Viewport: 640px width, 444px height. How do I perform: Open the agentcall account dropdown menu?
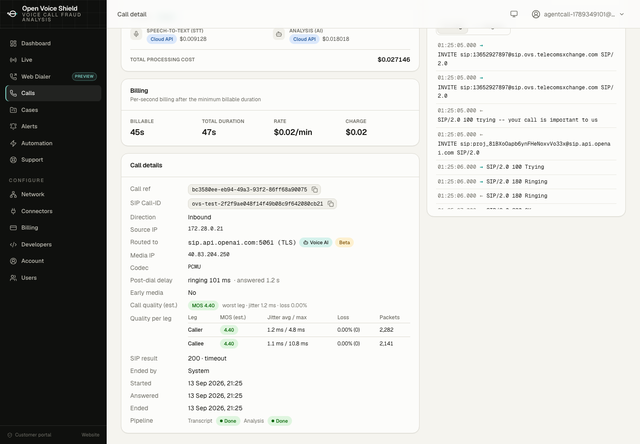point(578,14)
